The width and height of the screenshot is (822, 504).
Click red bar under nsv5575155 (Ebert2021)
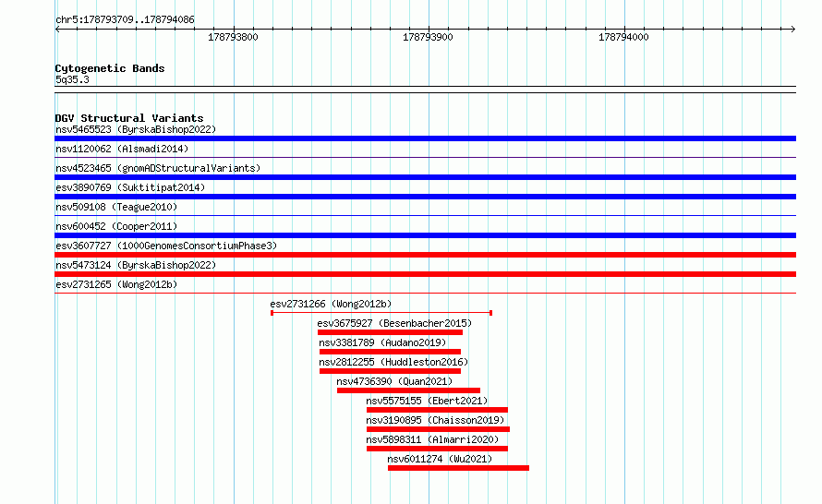pos(437,410)
